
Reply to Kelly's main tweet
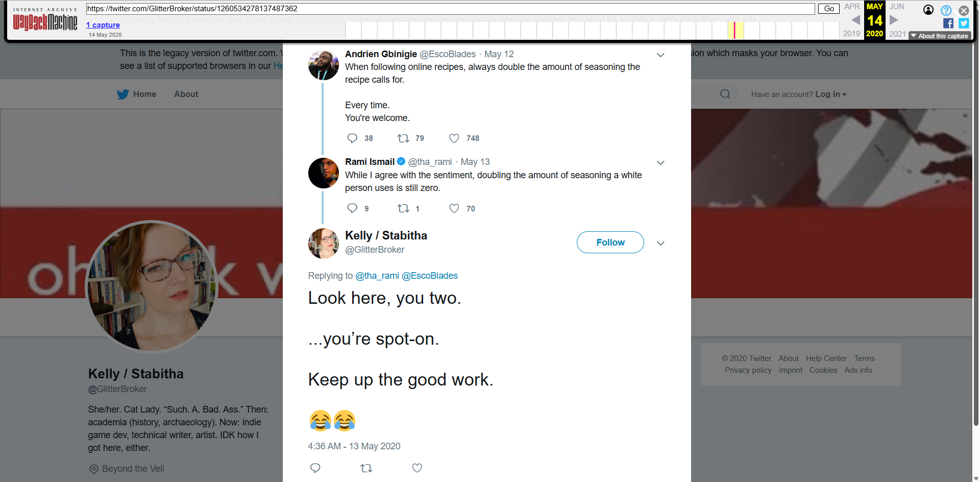click(315, 468)
